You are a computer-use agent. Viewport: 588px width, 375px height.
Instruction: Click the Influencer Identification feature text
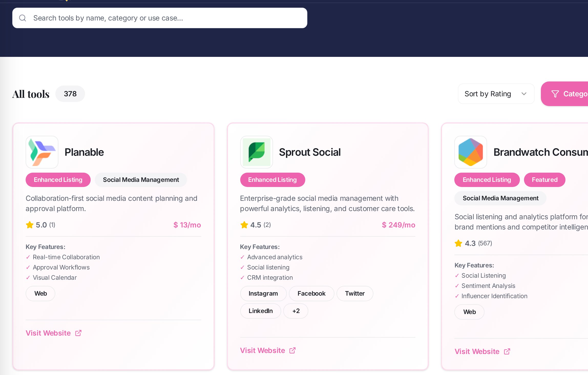495,296
